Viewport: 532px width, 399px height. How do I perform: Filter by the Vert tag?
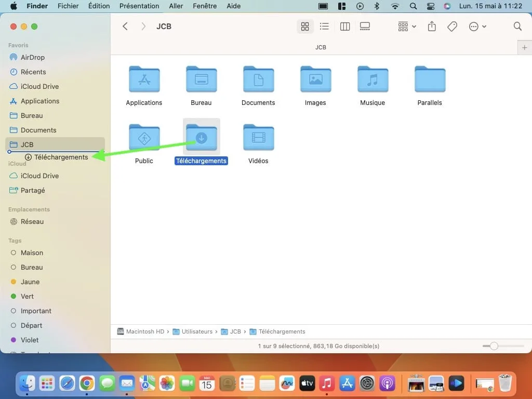(x=27, y=297)
